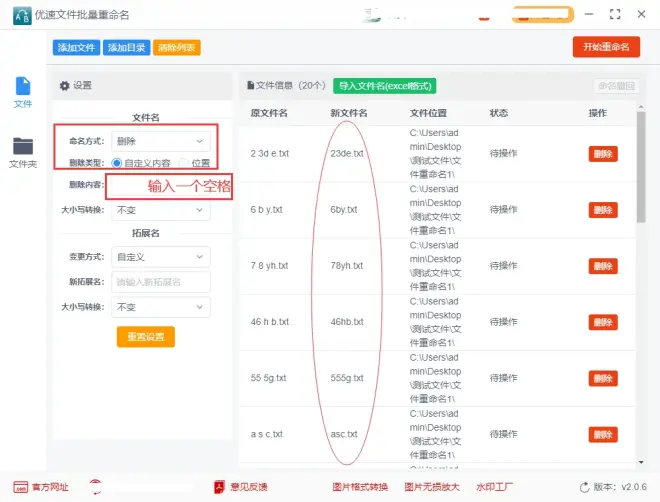Open extension 大小写转换 dropdown
660x502 pixels.
tap(161, 307)
